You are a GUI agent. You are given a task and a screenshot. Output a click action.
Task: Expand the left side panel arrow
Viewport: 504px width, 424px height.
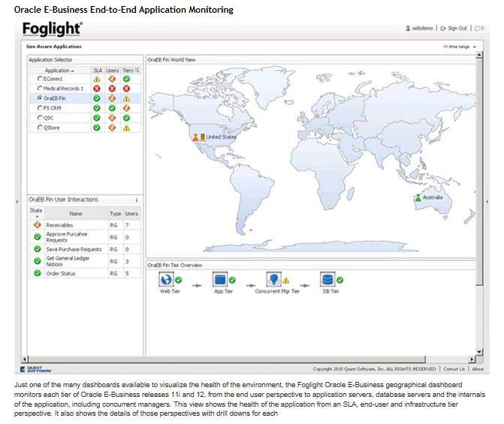tap(17, 201)
